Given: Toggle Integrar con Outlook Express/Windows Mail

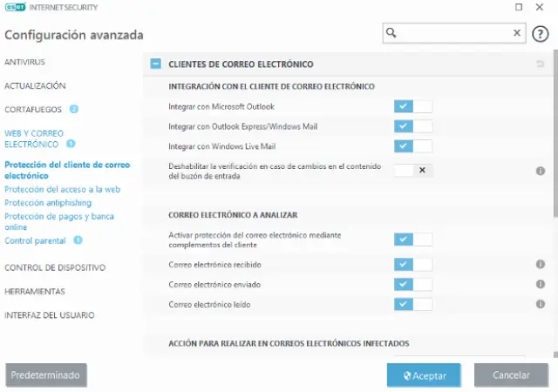Looking at the screenshot, I should pyautogui.click(x=412, y=126).
